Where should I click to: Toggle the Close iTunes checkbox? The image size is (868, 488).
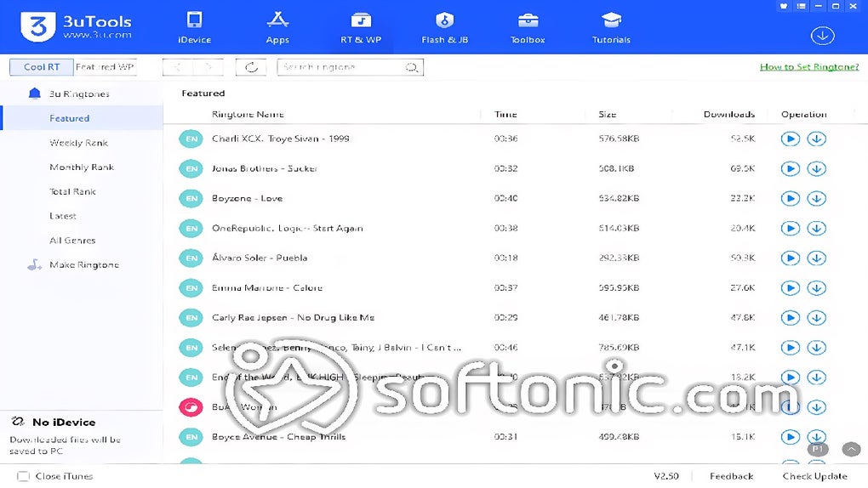click(x=23, y=476)
